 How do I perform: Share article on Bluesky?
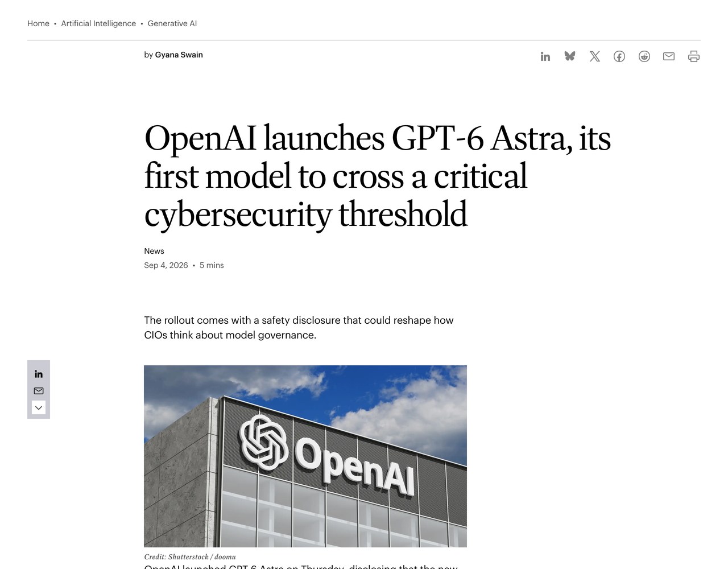[x=570, y=56]
